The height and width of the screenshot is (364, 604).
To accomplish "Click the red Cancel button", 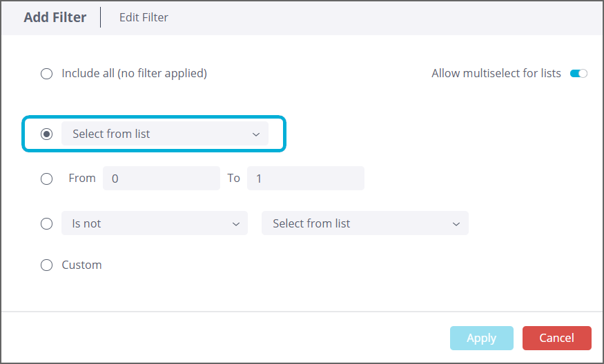I will click(556, 338).
